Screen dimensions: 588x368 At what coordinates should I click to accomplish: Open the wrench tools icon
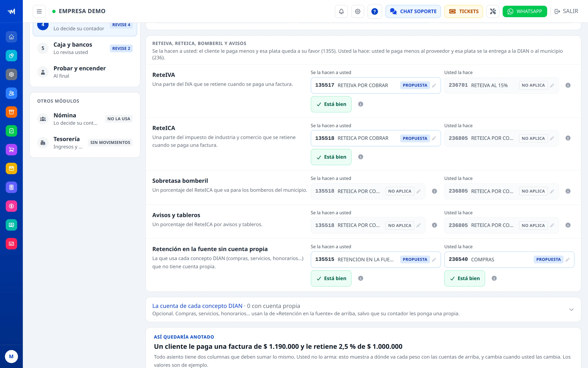point(492,11)
